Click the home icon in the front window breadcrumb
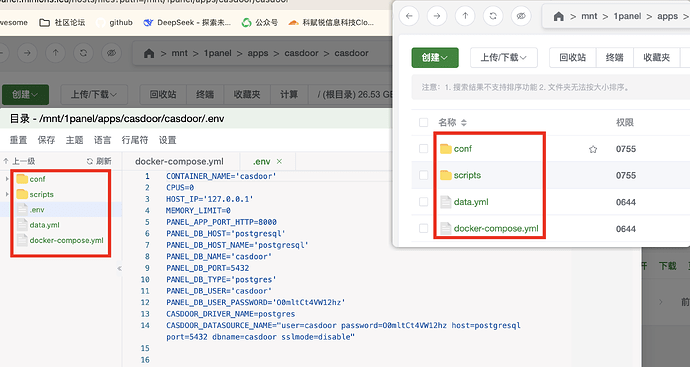 point(558,17)
